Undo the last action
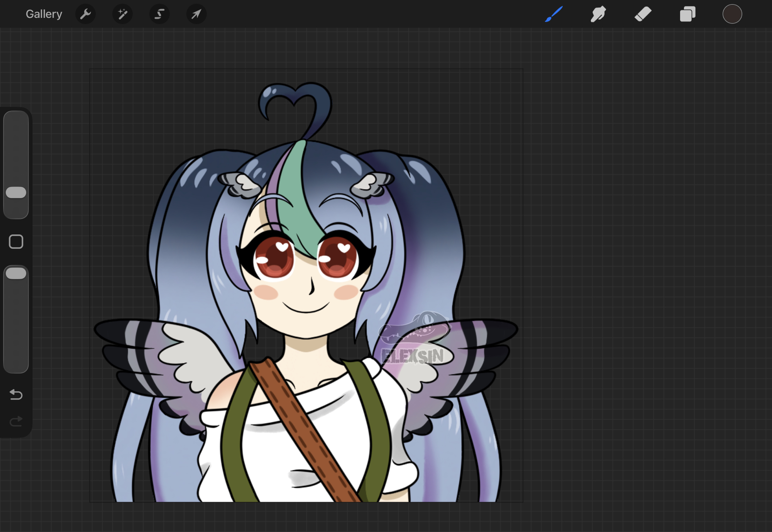Viewport: 772px width, 532px height. (x=16, y=395)
